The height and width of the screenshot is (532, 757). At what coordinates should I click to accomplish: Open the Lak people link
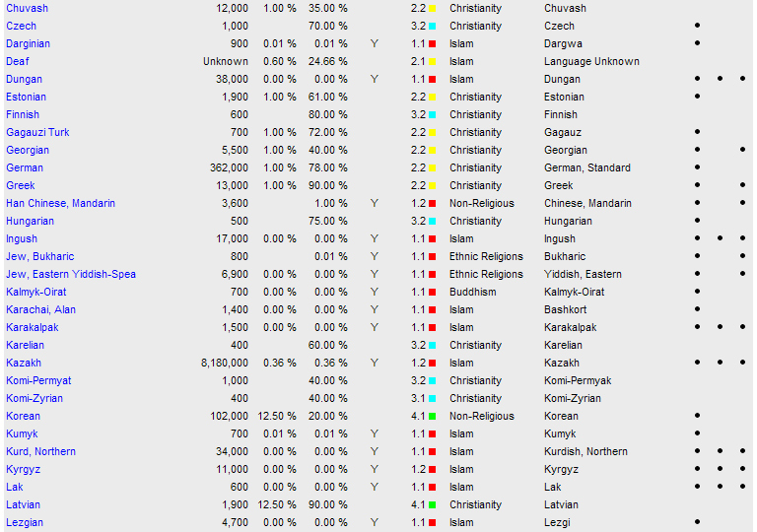15,487
